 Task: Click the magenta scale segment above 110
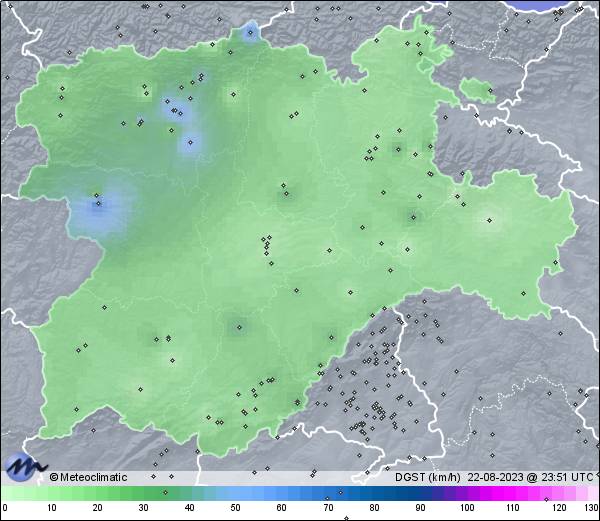click(x=513, y=493)
